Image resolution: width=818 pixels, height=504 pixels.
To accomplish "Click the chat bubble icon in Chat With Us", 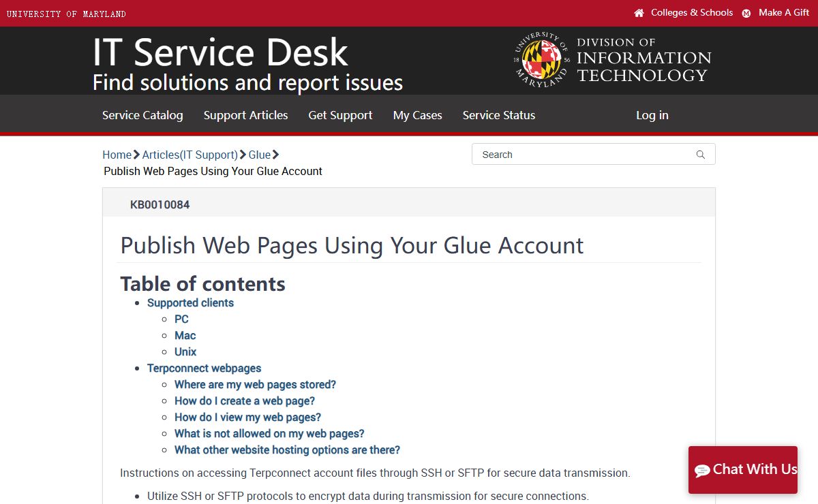I will pos(702,470).
